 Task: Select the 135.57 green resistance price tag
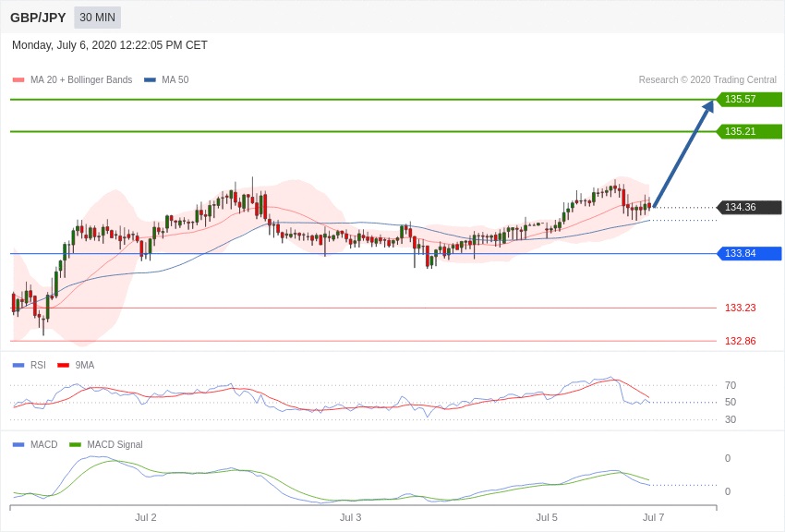coord(748,99)
